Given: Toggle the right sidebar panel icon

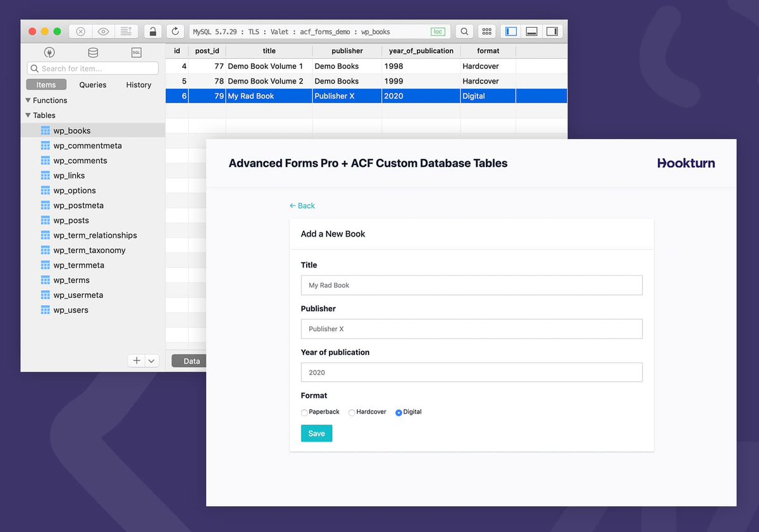Looking at the screenshot, I should 552,32.
